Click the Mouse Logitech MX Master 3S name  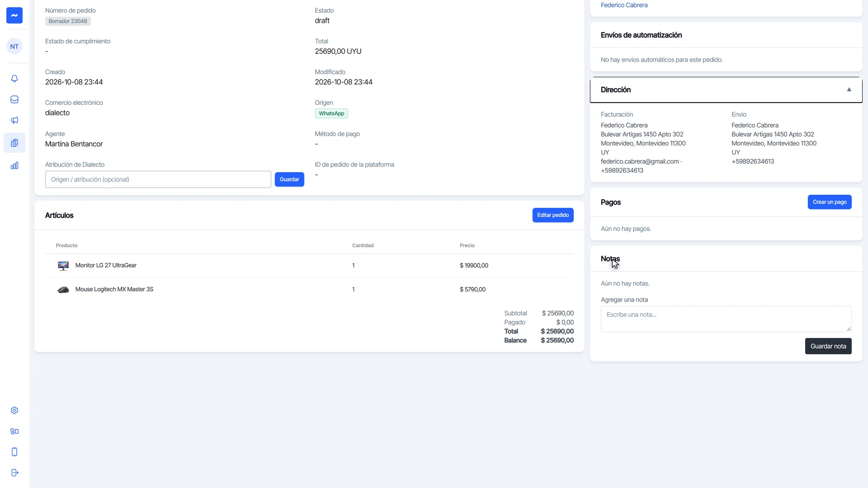click(114, 289)
